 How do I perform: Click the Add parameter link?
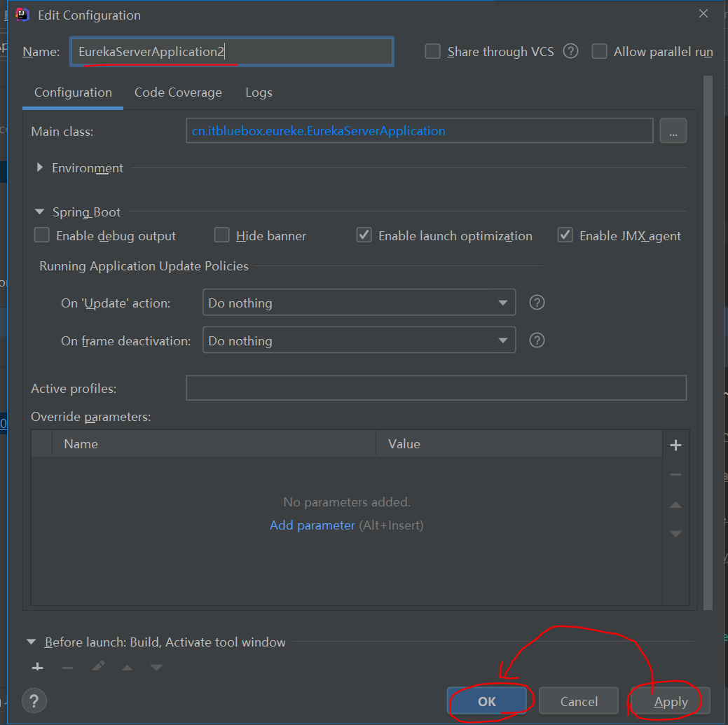(313, 525)
